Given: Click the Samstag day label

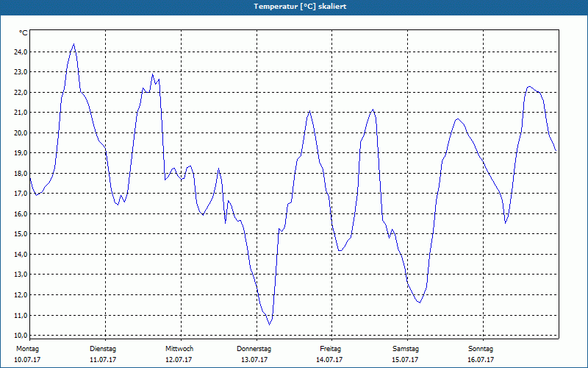Looking at the screenshot, I should coord(406,349).
